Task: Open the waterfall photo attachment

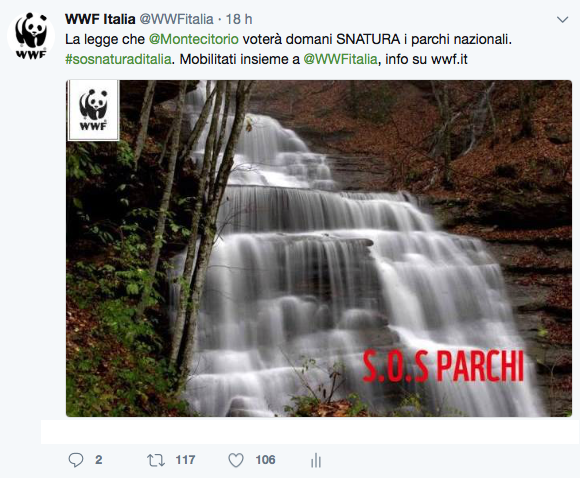Action: tap(319, 248)
